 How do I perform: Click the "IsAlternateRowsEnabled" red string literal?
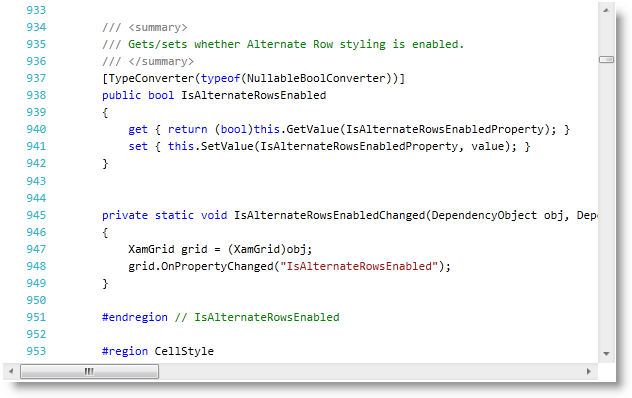(359, 267)
